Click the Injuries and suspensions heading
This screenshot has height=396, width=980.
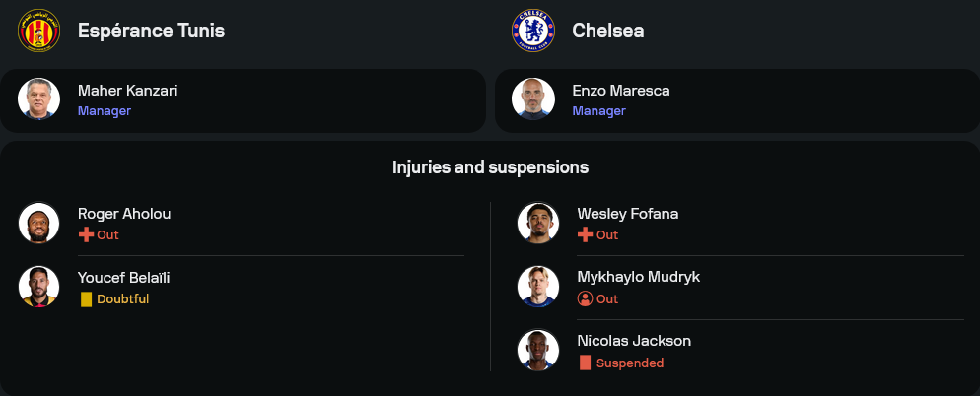tap(490, 167)
